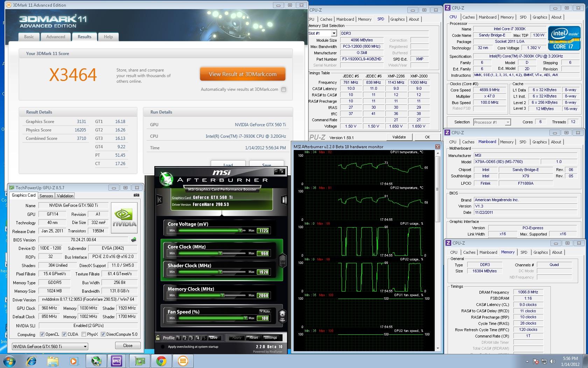Open Google Chrome from the taskbar
The image size is (588, 368).
pyautogui.click(x=161, y=361)
